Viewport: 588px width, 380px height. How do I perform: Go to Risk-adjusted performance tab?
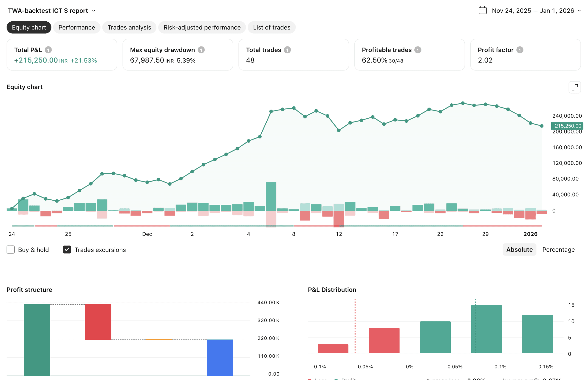pyautogui.click(x=202, y=27)
